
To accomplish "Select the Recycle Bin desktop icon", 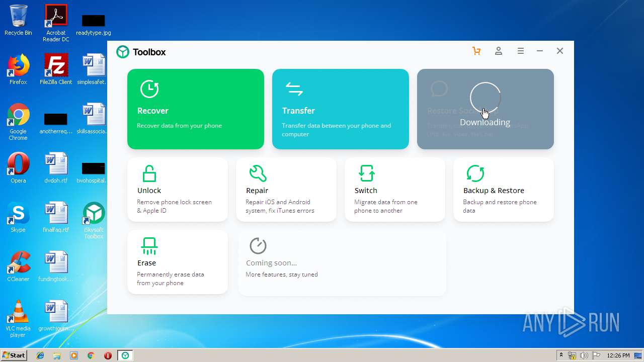I will coord(18,20).
